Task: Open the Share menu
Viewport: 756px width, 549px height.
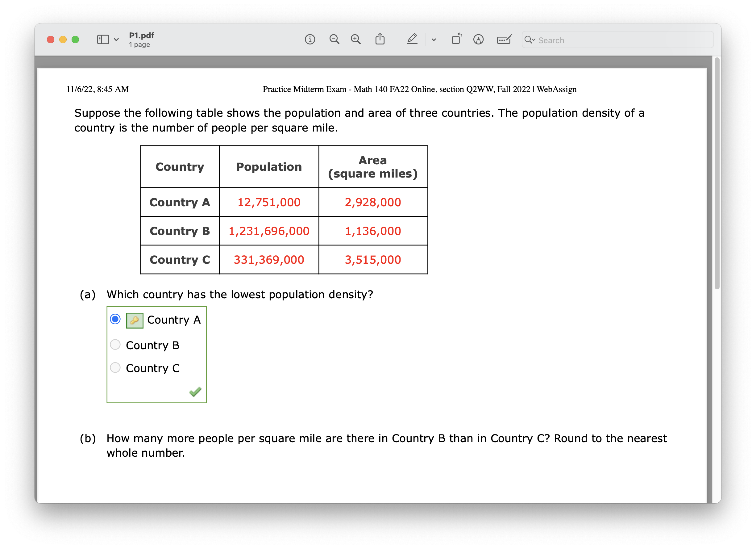Action: click(x=380, y=39)
